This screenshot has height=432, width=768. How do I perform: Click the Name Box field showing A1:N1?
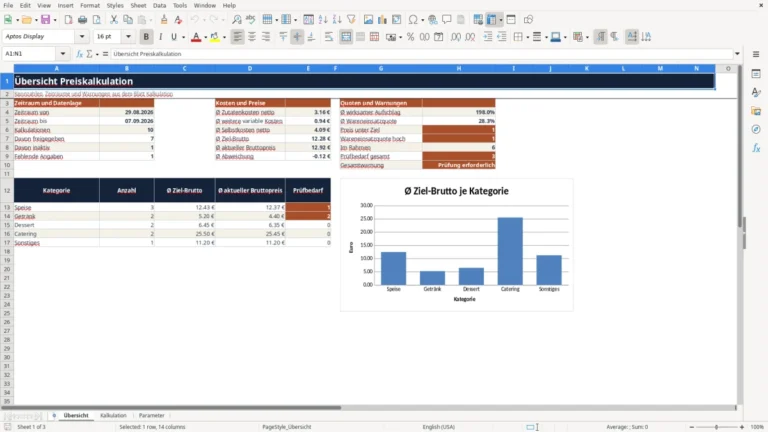pos(30,54)
